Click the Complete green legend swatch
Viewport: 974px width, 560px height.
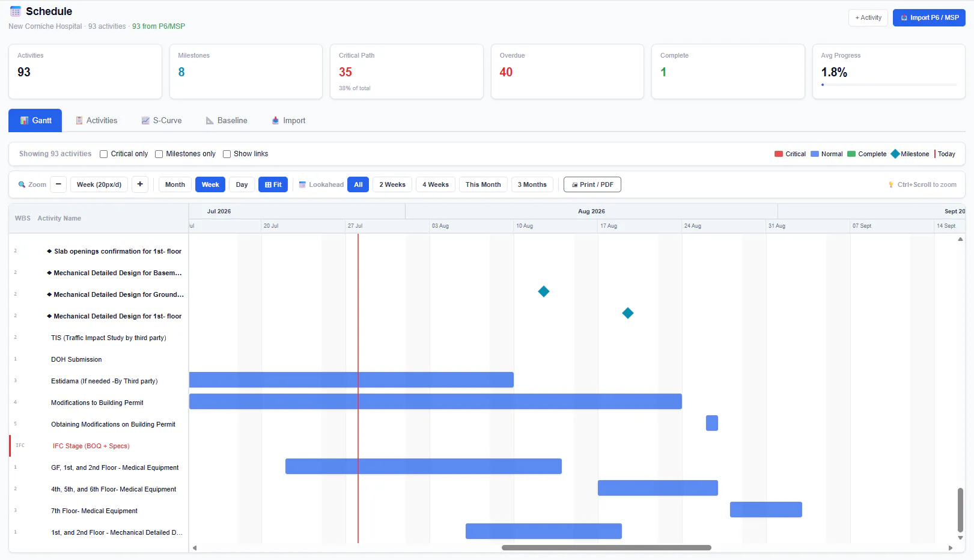(851, 154)
